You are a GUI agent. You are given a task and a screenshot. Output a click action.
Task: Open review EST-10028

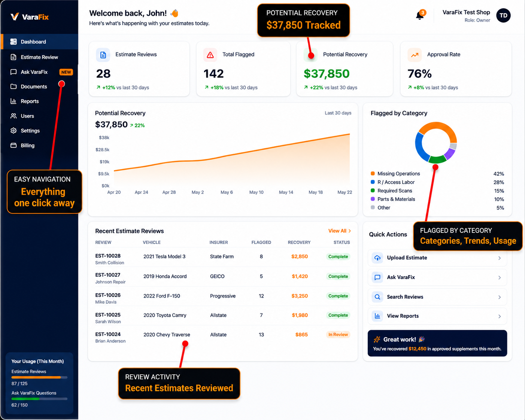(108, 256)
